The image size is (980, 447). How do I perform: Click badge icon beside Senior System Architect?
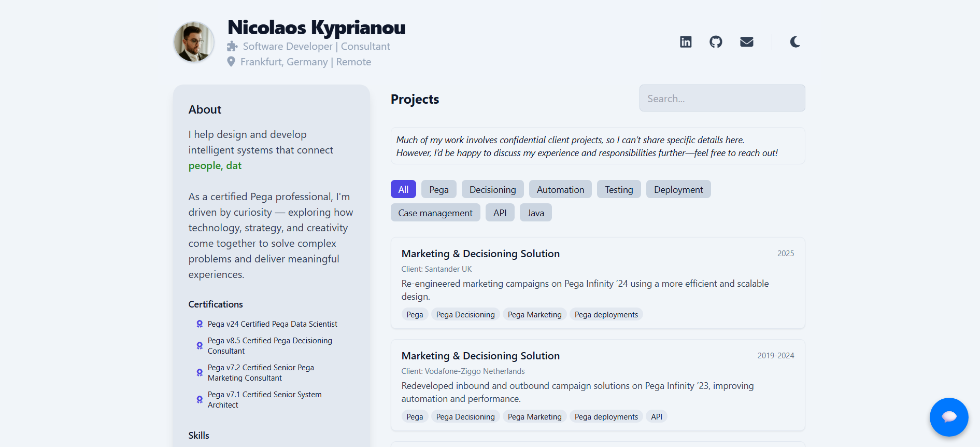point(200,399)
